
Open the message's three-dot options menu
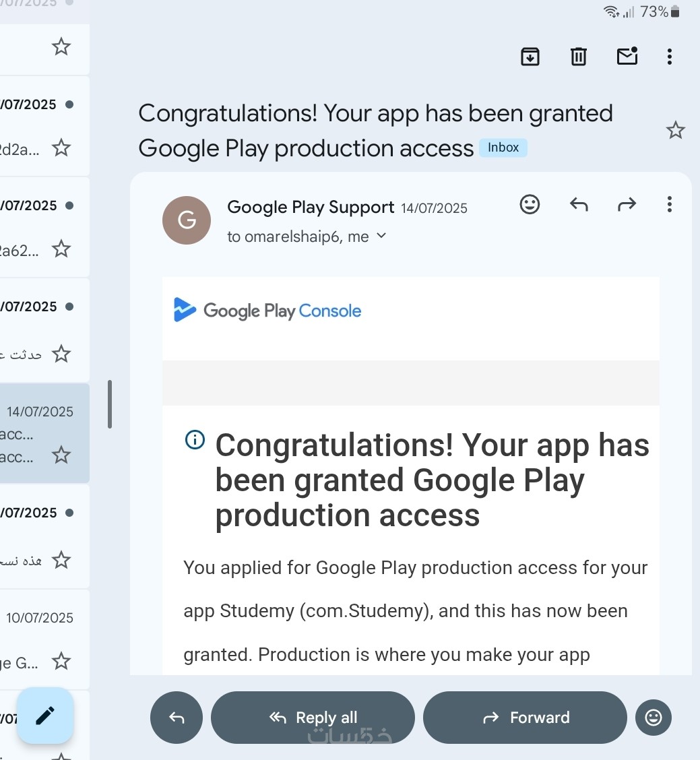tap(670, 205)
